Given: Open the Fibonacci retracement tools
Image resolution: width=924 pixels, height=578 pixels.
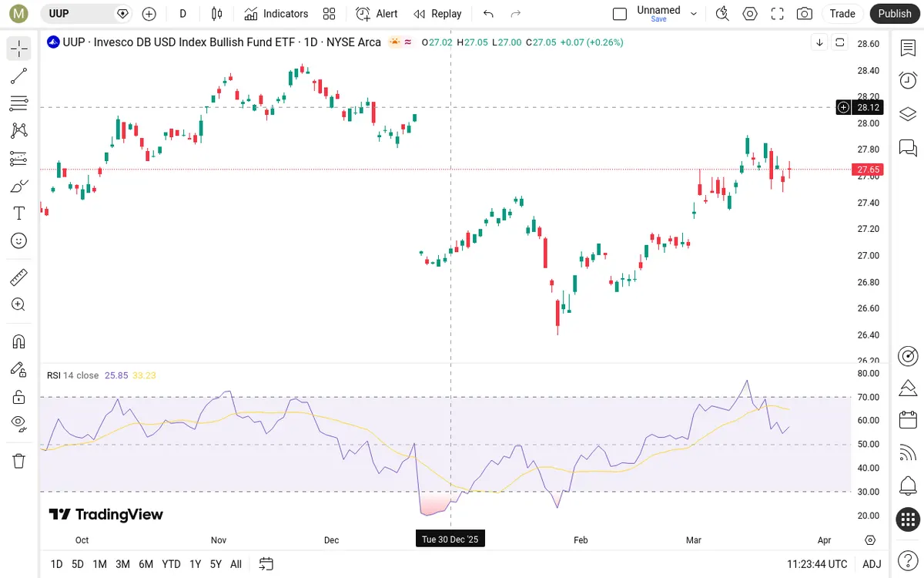Looking at the screenshot, I should click(x=19, y=103).
